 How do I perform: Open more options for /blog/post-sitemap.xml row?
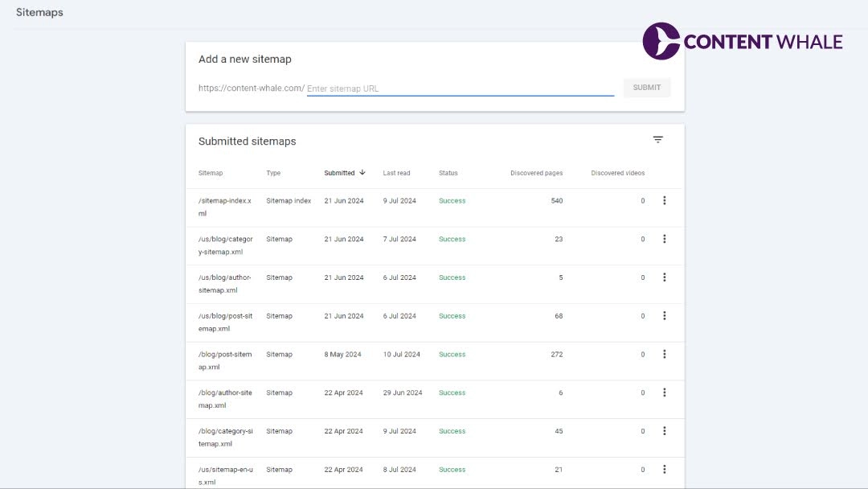tap(664, 355)
